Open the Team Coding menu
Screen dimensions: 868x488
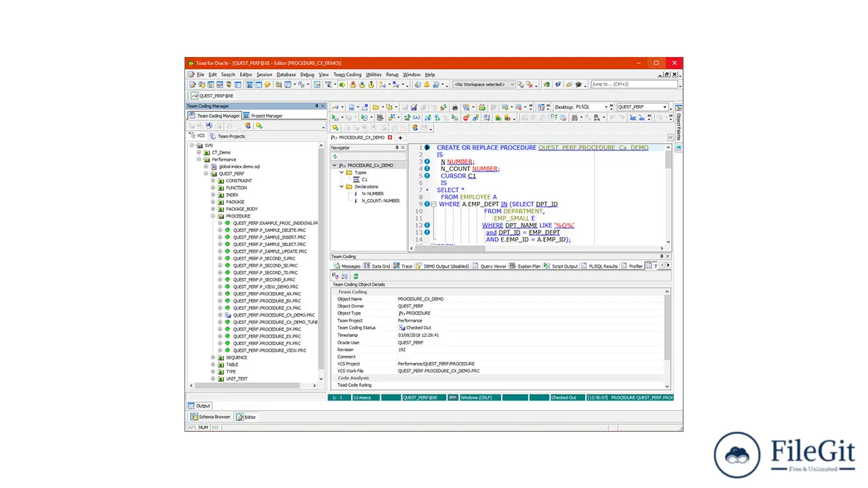347,75
